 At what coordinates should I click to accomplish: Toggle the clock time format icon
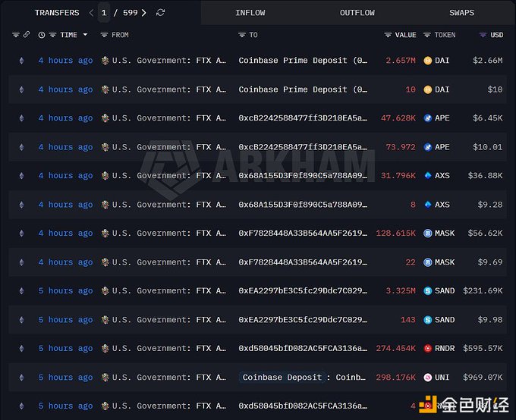[42, 35]
